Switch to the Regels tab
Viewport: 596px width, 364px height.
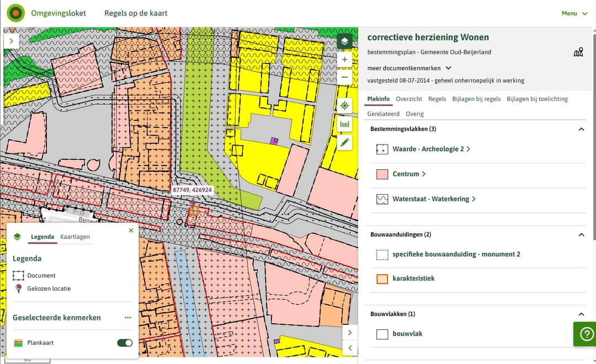437,99
